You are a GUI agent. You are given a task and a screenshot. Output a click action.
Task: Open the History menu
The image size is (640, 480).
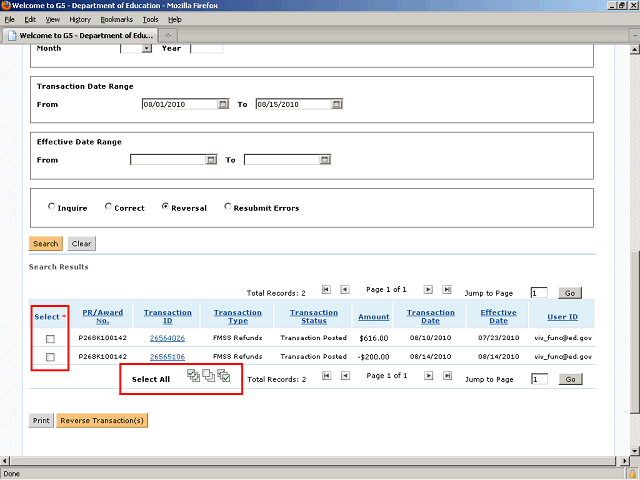pyautogui.click(x=80, y=19)
